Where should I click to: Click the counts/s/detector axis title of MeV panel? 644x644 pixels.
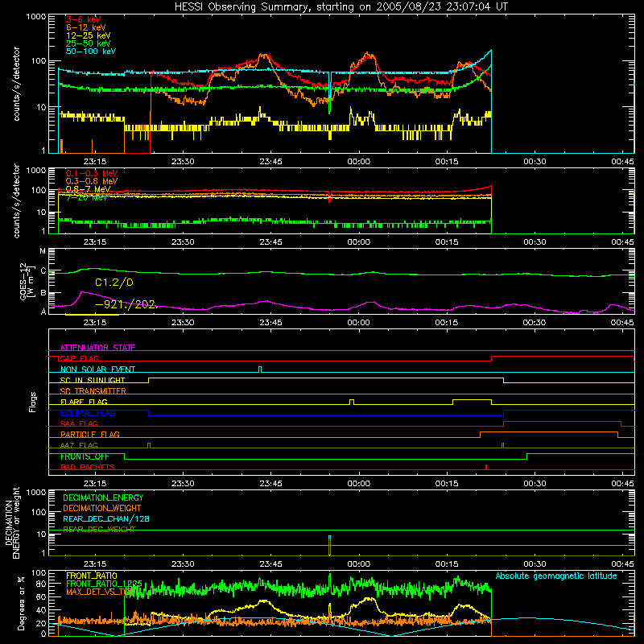coord(17,201)
